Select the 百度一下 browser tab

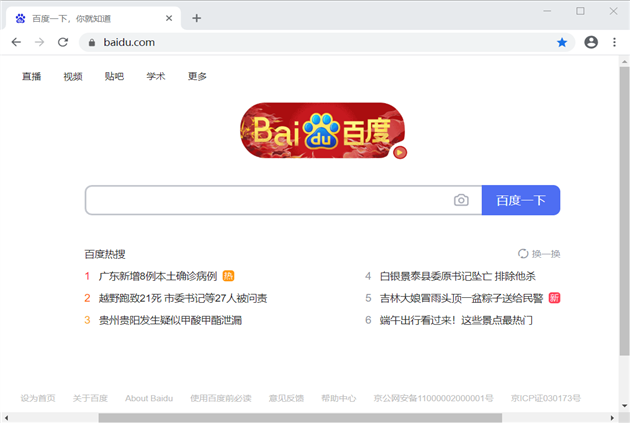click(93, 18)
